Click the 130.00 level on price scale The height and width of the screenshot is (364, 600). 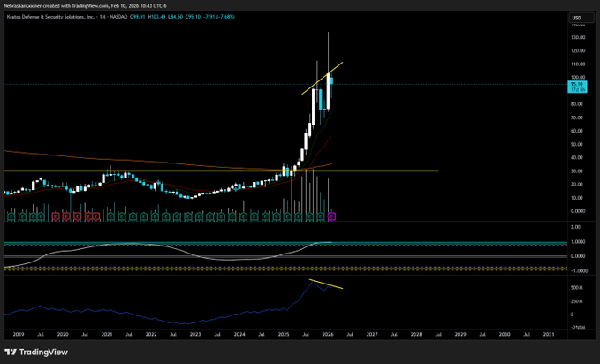(x=576, y=38)
